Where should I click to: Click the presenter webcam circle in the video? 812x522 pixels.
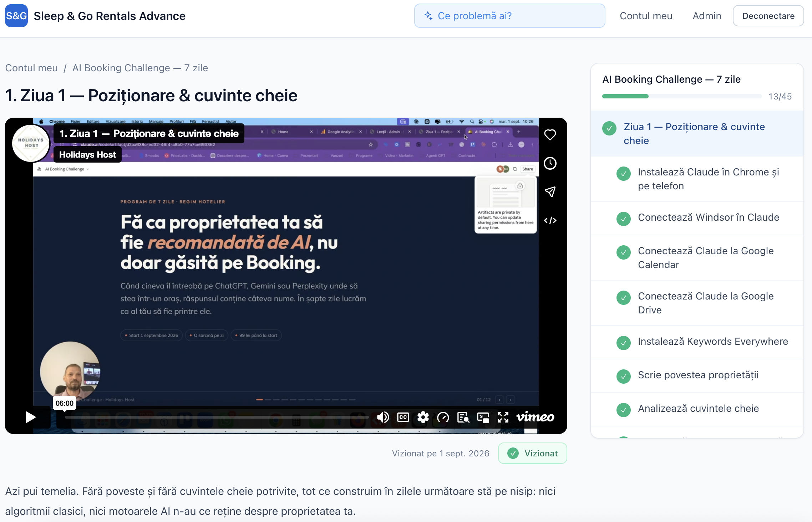(x=70, y=371)
